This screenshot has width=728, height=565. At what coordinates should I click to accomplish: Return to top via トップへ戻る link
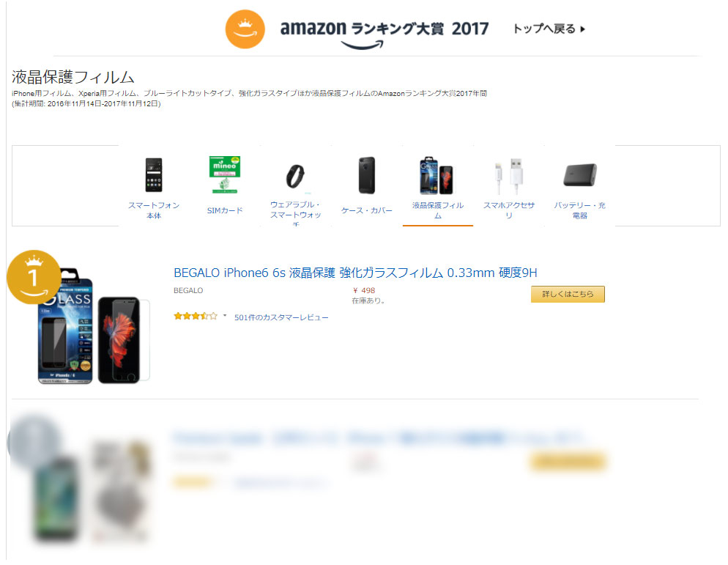click(x=549, y=29)
